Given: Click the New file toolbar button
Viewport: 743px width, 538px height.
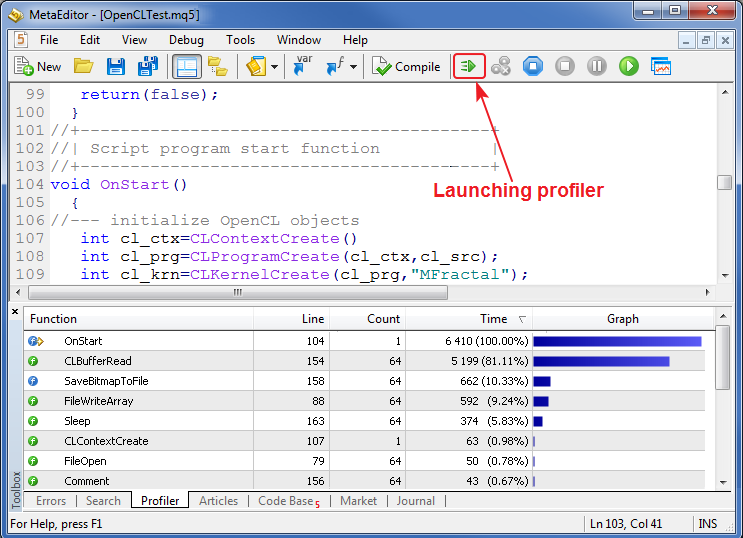Looking at the screenshot, I should click(x=38, y=66).
